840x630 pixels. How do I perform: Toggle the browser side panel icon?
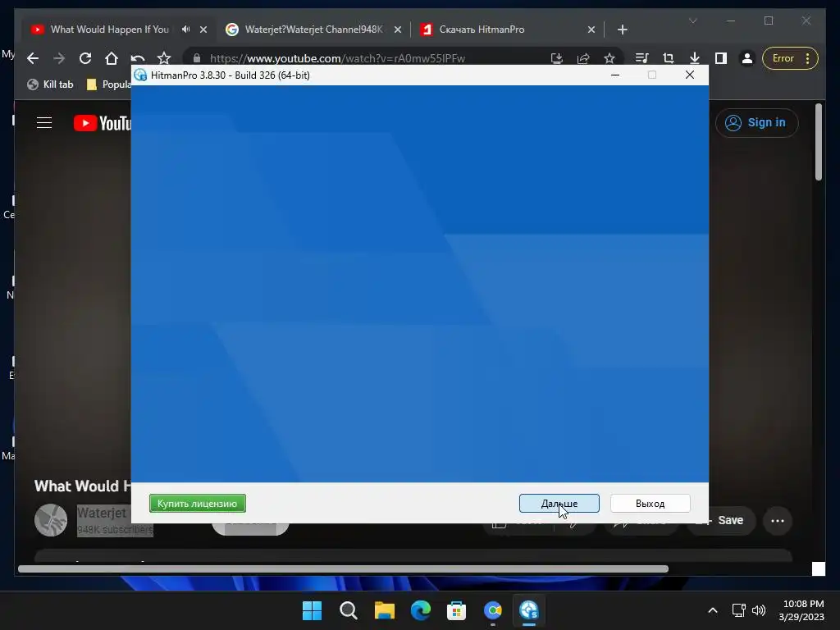pos(720,58)
